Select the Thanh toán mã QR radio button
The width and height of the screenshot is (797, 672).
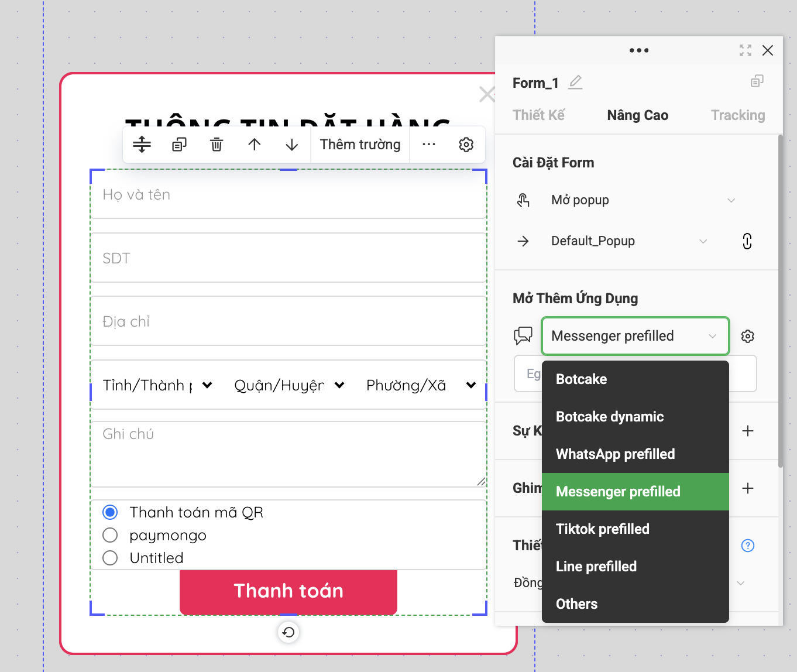point(110,512)
